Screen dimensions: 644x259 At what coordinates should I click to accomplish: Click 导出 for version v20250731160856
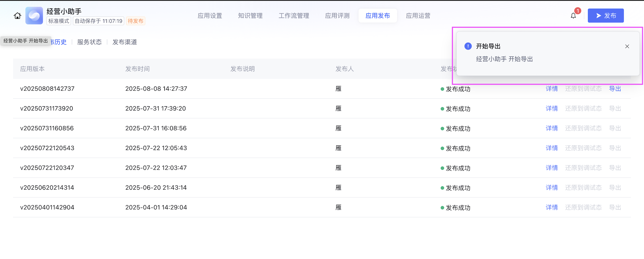tap(615, 128)
